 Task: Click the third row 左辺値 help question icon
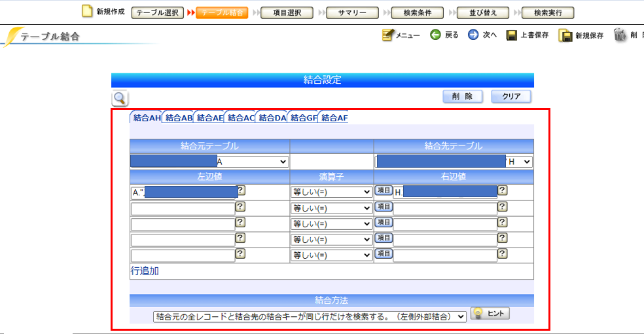click(240, 222)
